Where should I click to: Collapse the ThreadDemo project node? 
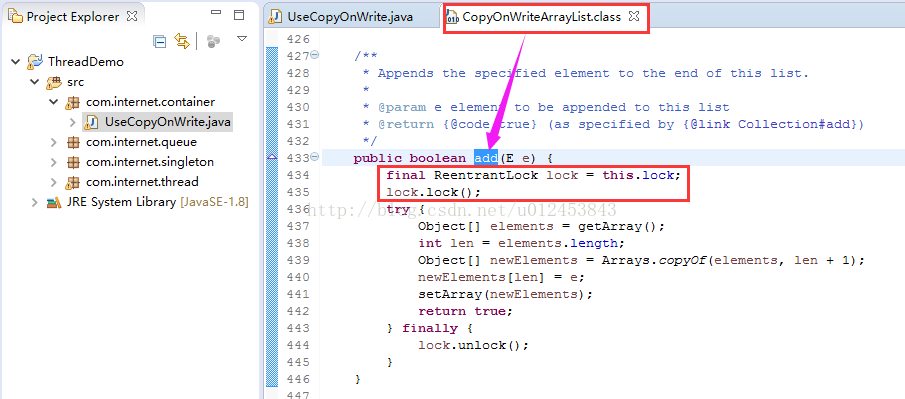[16, 62]
